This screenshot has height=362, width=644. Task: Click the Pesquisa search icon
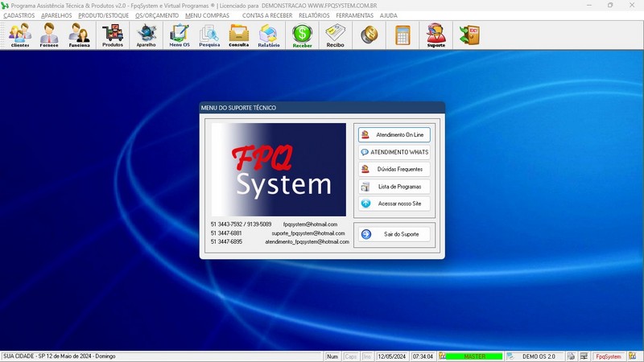209,35
